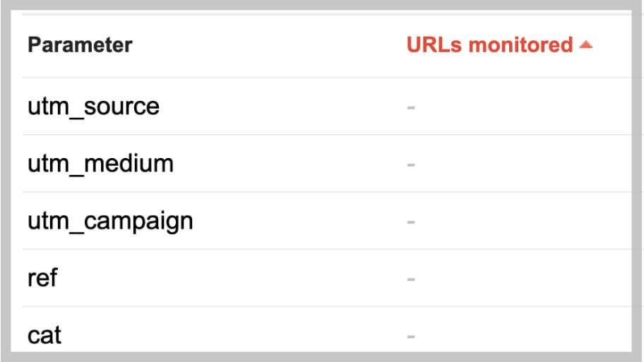
Task: Click the thin gray bar above the table header
Action: (327, 14)
